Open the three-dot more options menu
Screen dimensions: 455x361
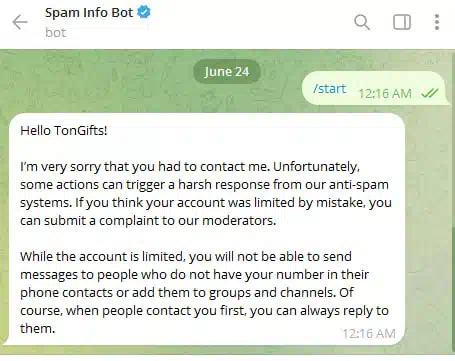[437, 22]
